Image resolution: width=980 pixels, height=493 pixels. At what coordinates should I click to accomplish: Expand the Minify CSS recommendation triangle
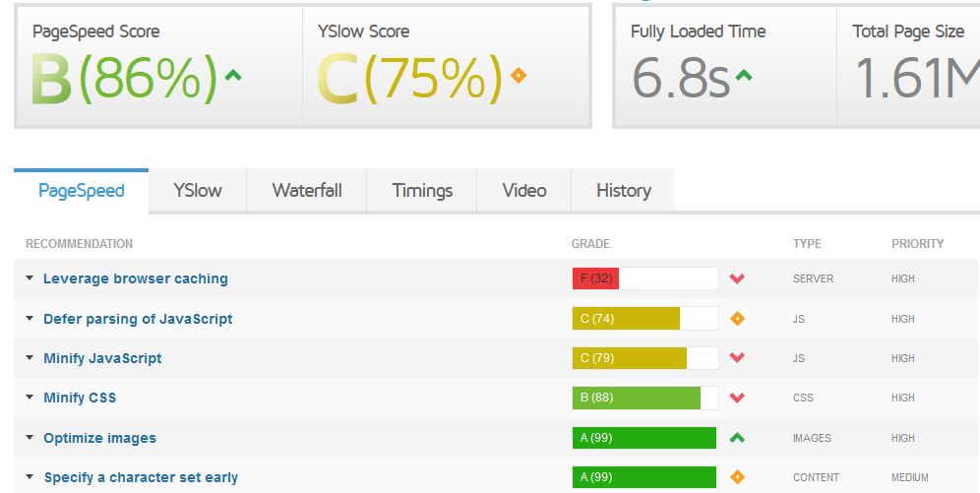[x=31, y=399]
